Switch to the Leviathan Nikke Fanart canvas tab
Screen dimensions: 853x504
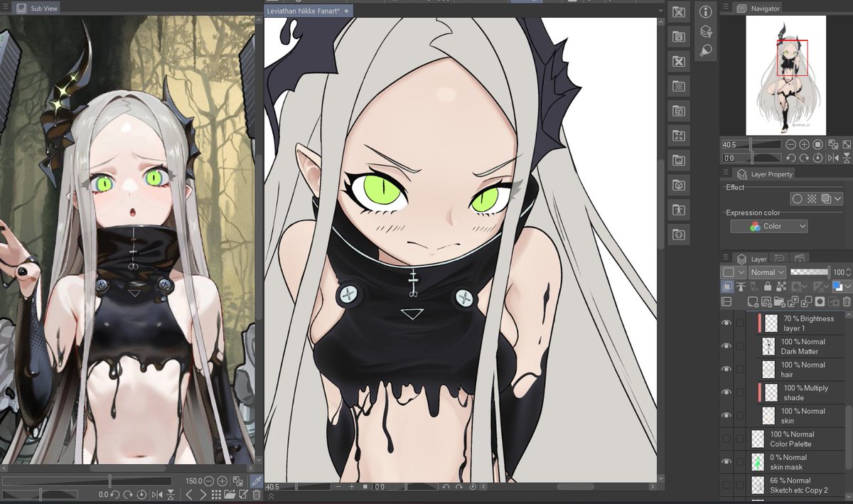pos(309,11)
